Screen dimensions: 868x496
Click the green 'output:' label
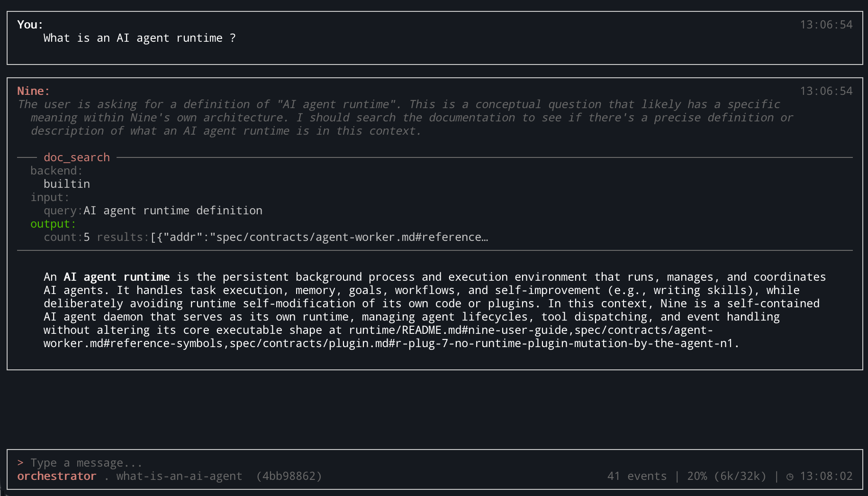tap(54, 224)
